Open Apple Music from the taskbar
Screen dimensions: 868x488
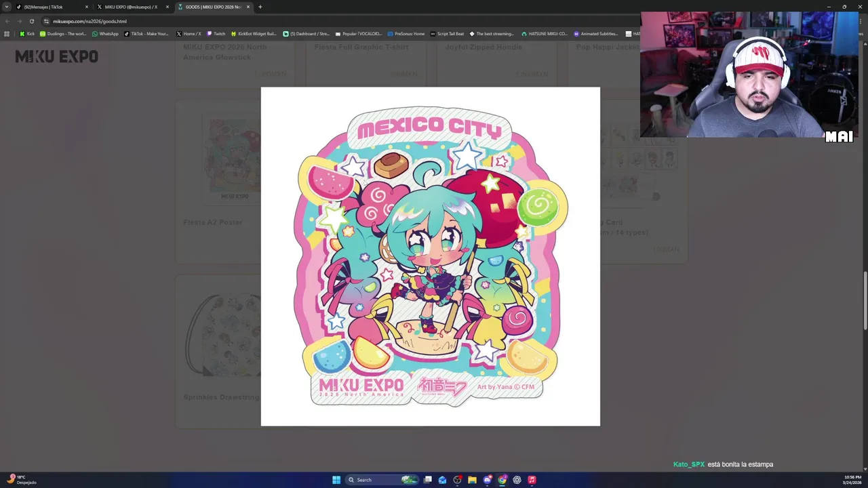532,480
